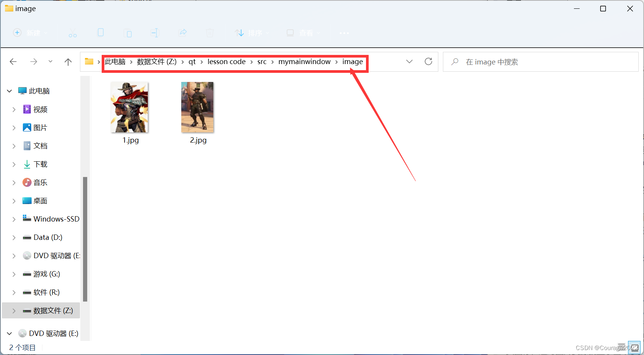The width and height of the screenshot is (644, 355).
Task: Expand the Data (D:) drive node
Action: (x=14, y=238)
